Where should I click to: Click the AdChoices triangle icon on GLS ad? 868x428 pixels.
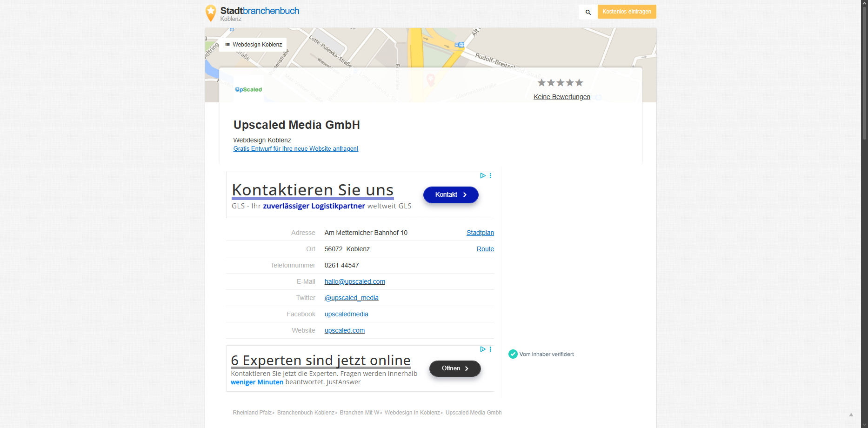pyautogui.click(x=483, y=176)
